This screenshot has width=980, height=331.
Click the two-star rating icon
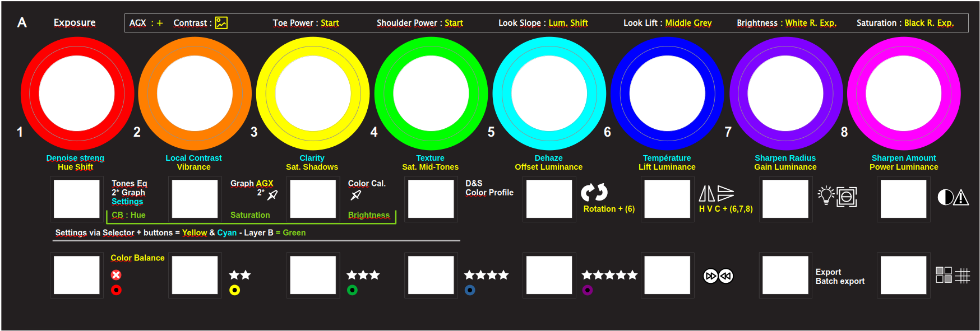[240, 275]
